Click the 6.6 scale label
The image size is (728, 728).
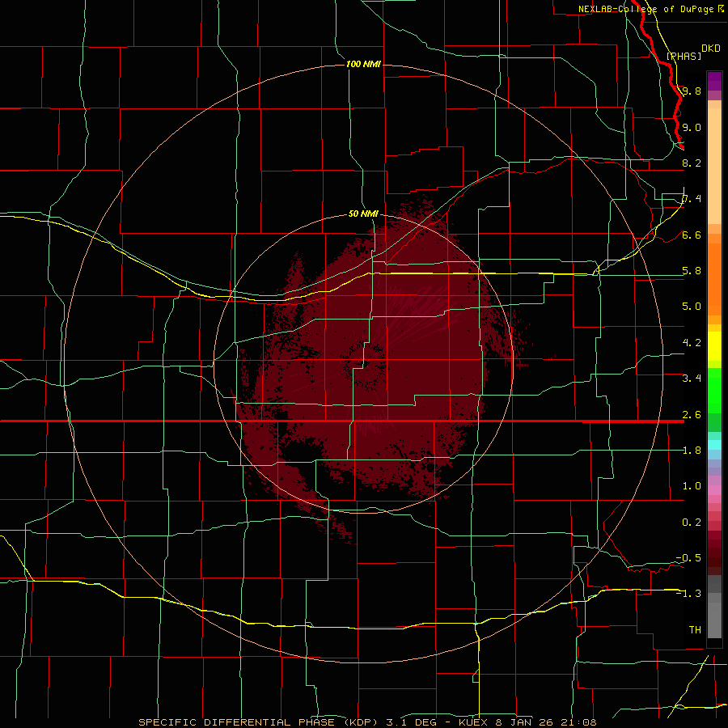point(692,235)
